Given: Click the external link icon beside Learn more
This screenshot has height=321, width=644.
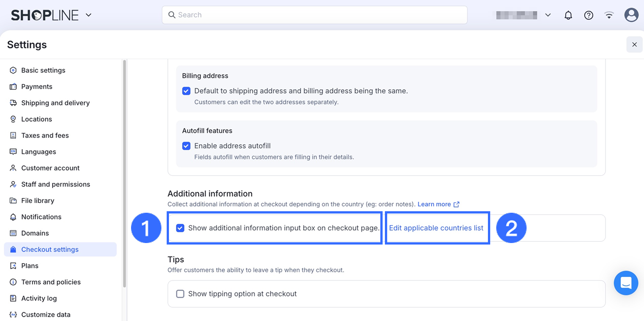Looking at the screenshot, I should (x=456, y=204).
